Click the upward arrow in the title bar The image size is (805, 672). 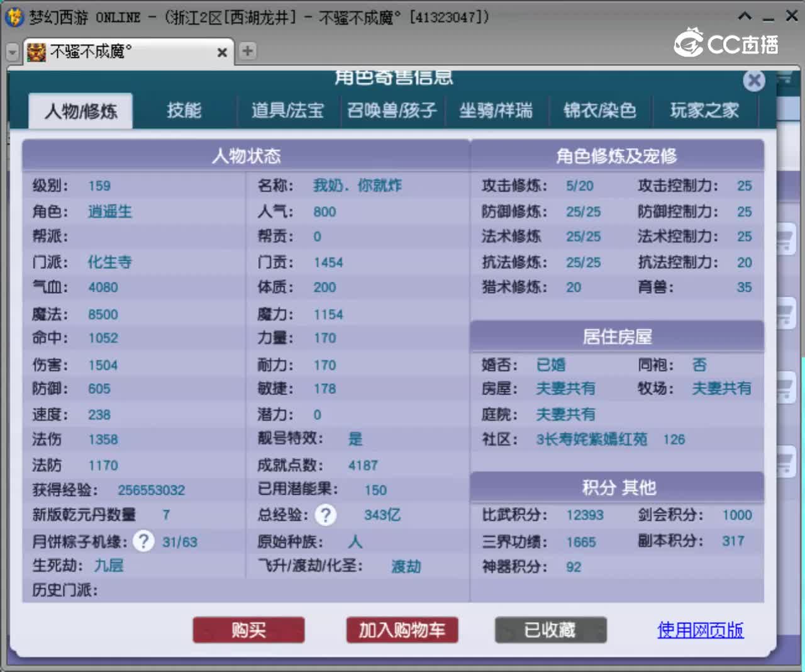click(745, 16)
